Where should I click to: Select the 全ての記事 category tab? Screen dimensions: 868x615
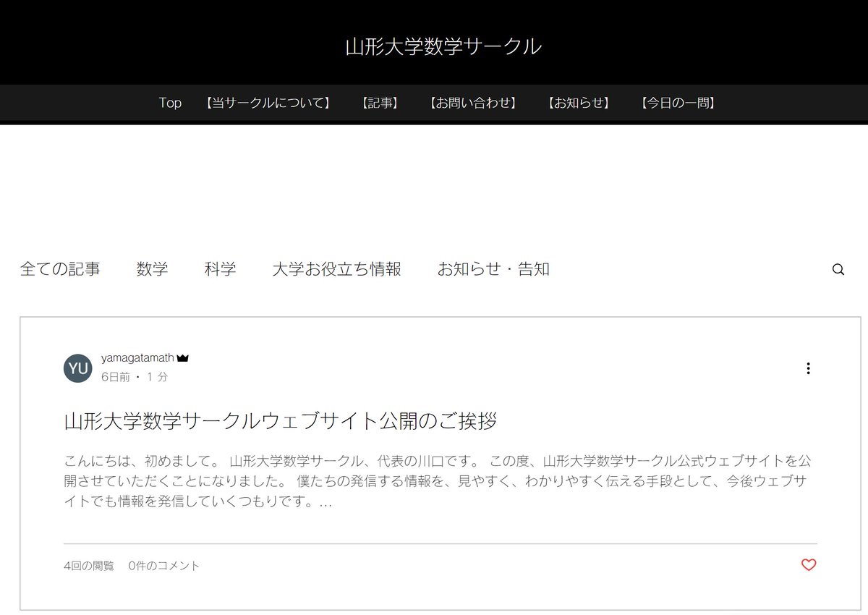coord(60,269)
